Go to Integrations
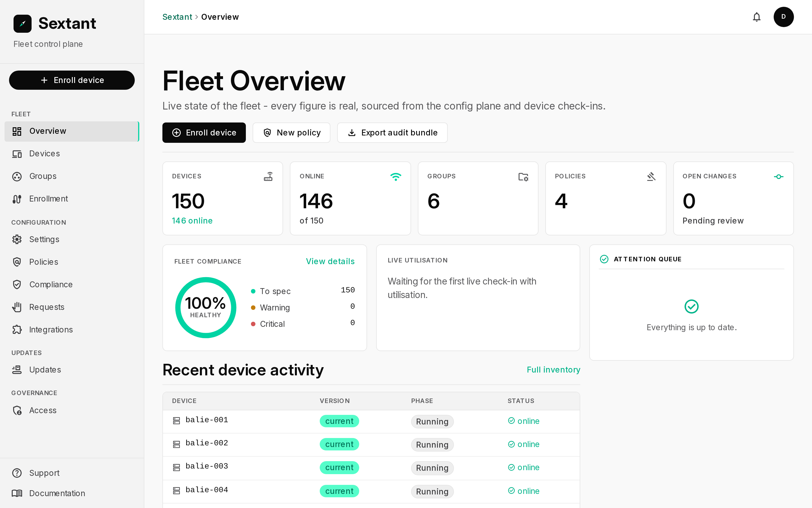The width and height of the screenshot is (812, 508). (x=72, y=329)
